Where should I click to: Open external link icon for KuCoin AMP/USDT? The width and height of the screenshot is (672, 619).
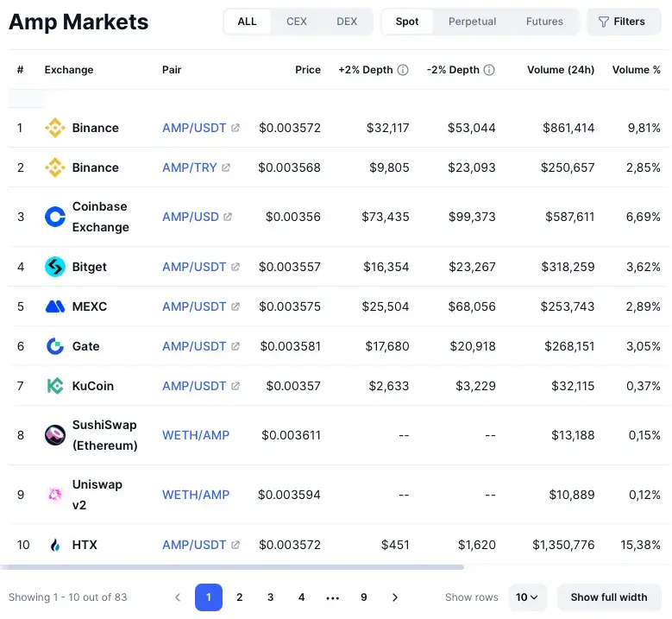[235, 386]
